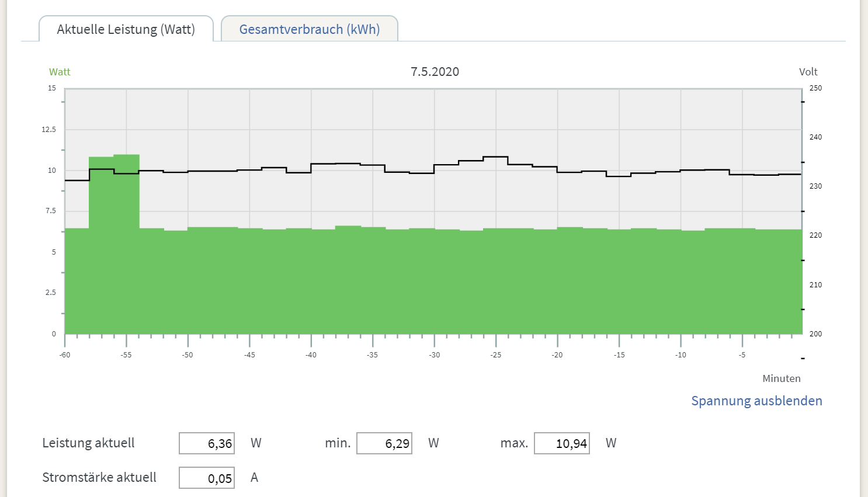Click the -5 minute tick label
This screenshot has height=497, width=868.
point(742,355)
